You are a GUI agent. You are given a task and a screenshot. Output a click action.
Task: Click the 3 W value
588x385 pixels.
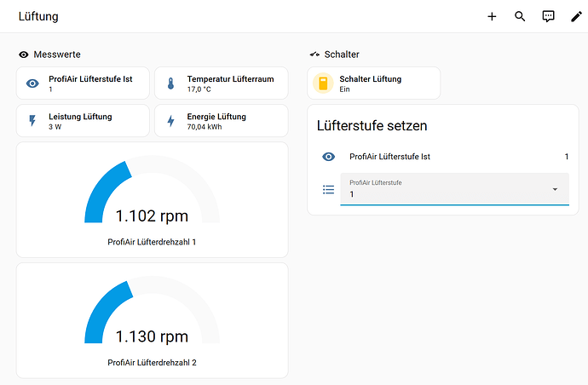click(55, 127)
